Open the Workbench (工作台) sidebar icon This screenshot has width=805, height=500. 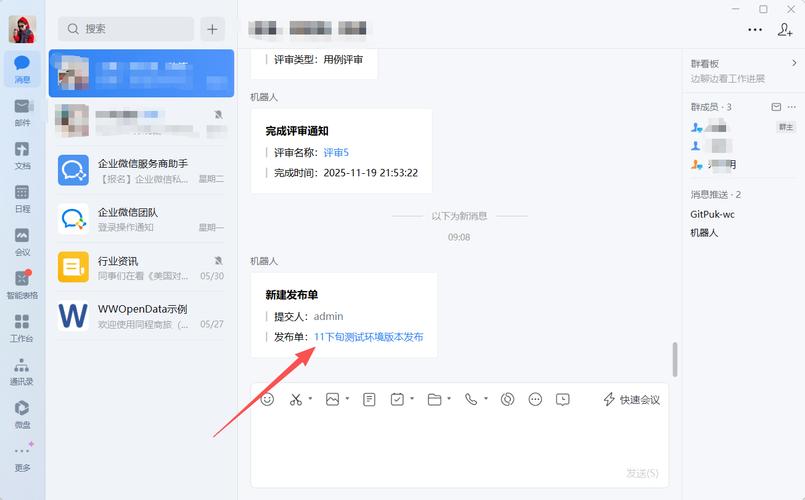22,328
